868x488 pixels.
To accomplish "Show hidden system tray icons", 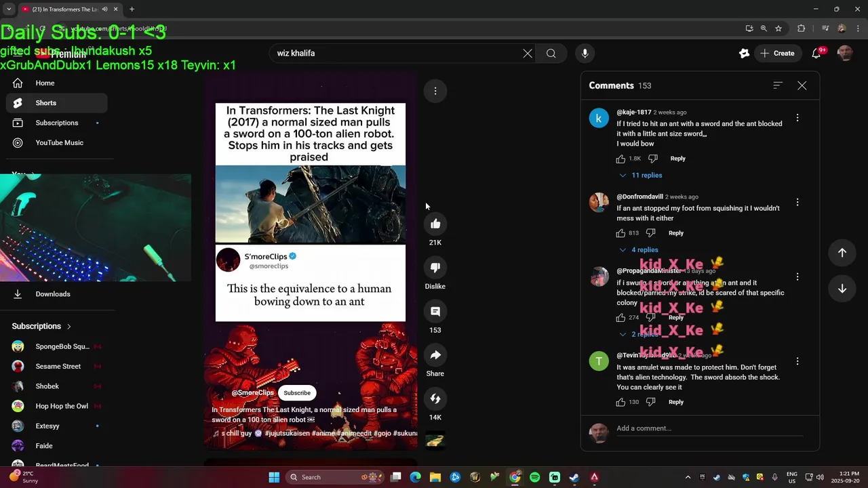I will (688, 477).
